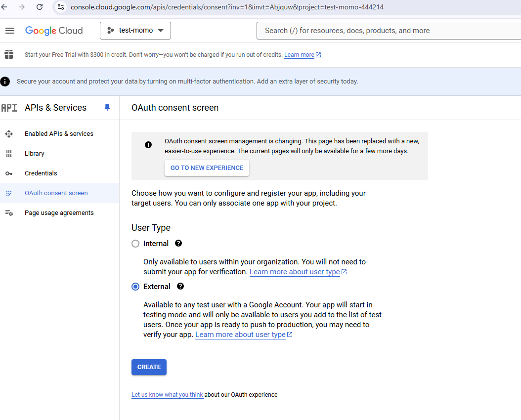Screen dimensions: 521x420
Task: Click the Let us know what you think link
Action: [x=167, y=395]
